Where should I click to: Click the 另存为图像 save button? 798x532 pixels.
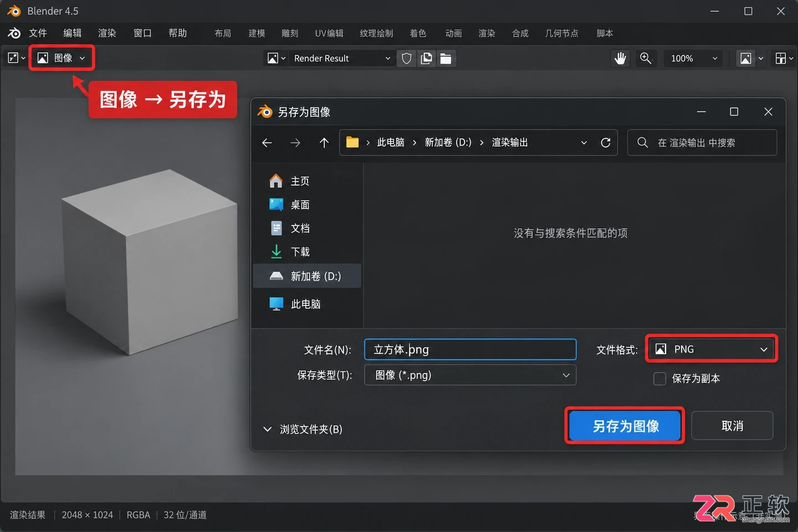(625, 426)
